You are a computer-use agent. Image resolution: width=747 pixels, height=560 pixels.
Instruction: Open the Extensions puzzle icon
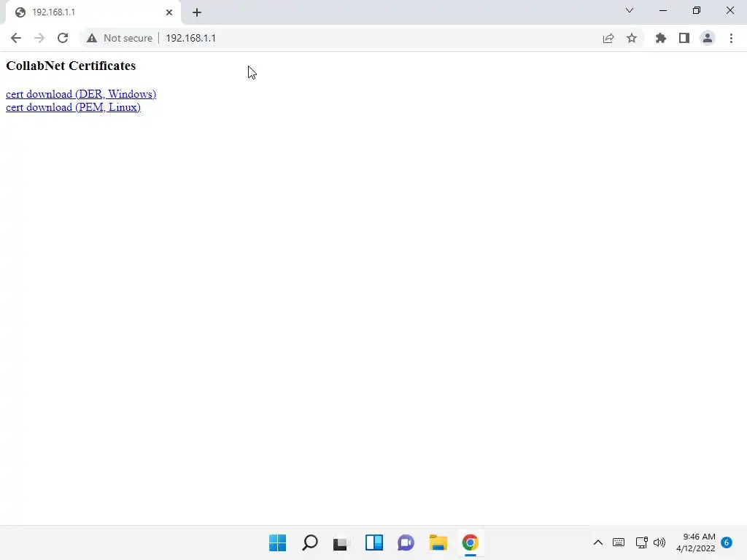pos(660,38)
